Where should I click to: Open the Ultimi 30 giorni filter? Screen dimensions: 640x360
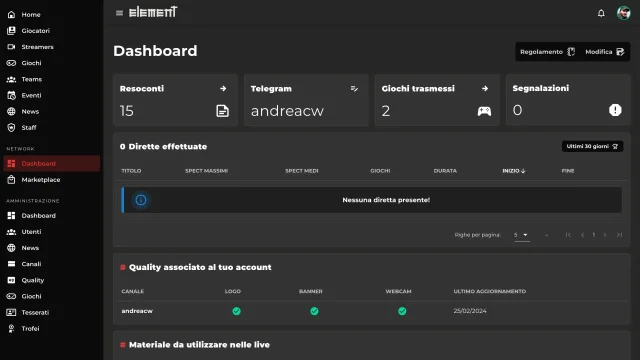coord(592,146)
